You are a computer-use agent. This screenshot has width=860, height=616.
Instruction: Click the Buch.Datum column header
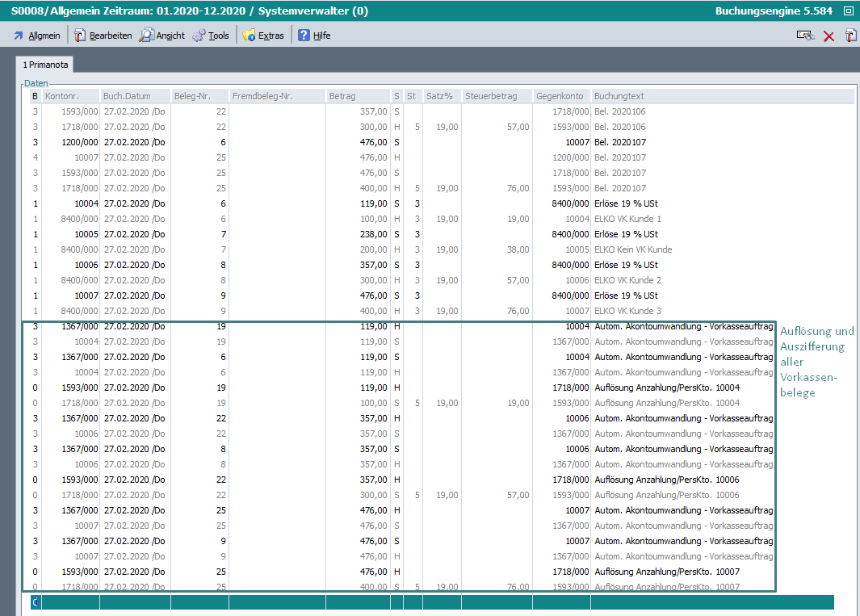coord(135,97)
